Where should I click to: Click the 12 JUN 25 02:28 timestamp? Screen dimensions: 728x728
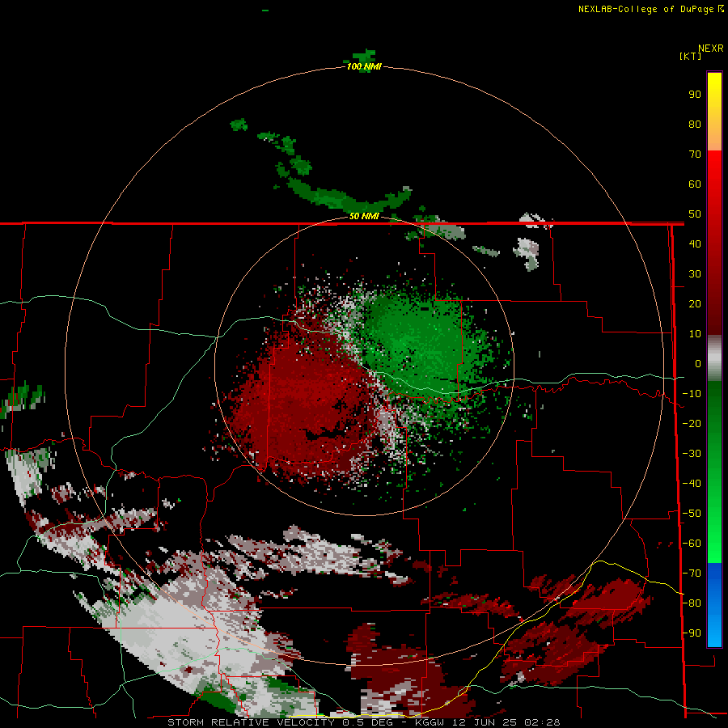point(505,722)
